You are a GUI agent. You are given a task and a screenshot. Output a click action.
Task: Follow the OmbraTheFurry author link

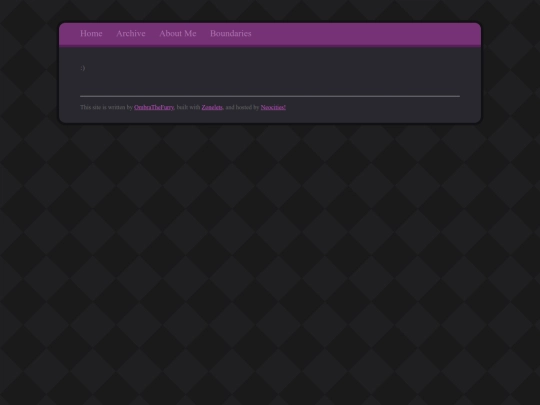click(154, 107)
